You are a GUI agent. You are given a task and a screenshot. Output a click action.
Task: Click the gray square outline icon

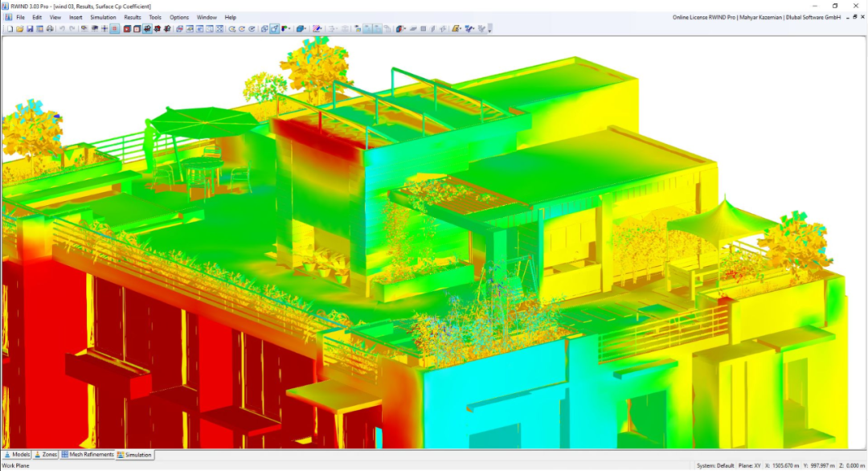424,29
